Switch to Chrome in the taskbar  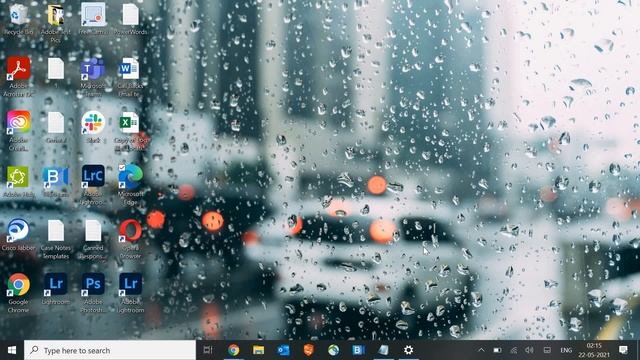click(x=233, y=350)
